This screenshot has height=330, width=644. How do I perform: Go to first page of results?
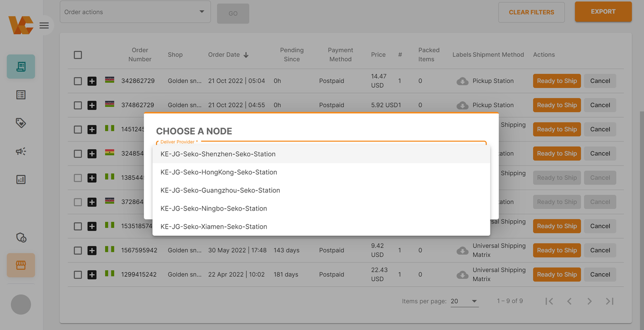click(549, 301)
